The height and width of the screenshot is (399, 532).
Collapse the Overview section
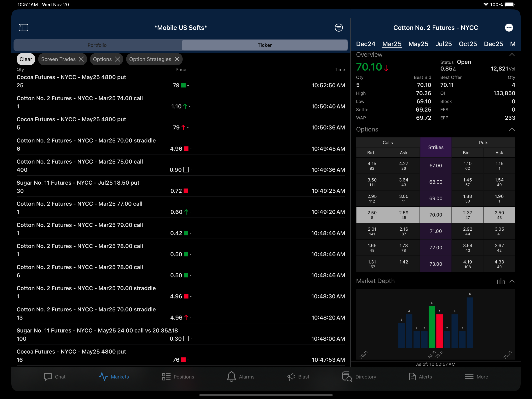coord(512,55)
